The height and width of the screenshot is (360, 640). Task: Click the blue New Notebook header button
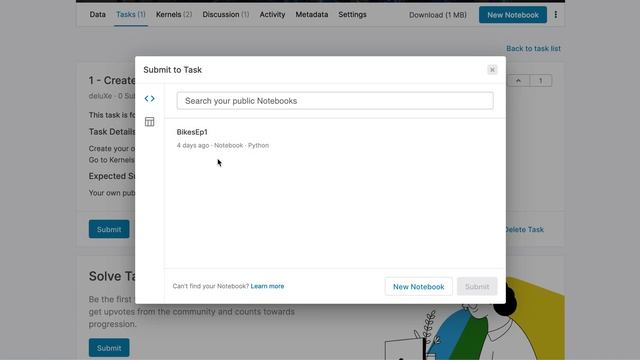point(513,15)
